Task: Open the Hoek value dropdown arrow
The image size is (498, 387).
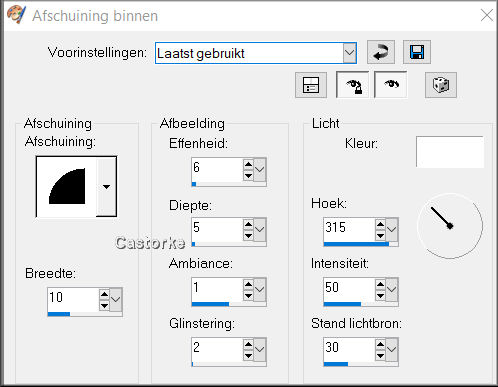Action: click(392, 229)
